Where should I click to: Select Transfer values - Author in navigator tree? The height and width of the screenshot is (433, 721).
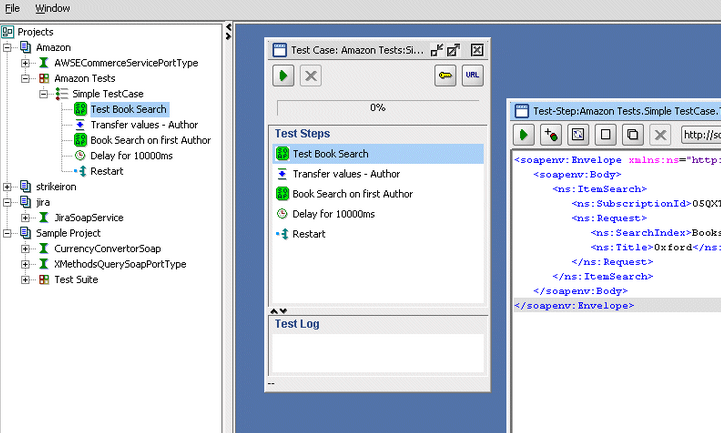(x=144, y=125)
